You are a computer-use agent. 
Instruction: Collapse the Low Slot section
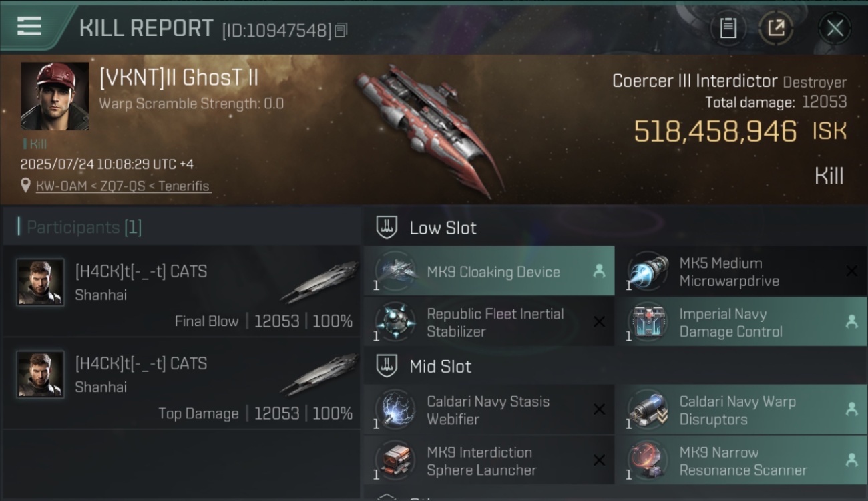point(387,228)
